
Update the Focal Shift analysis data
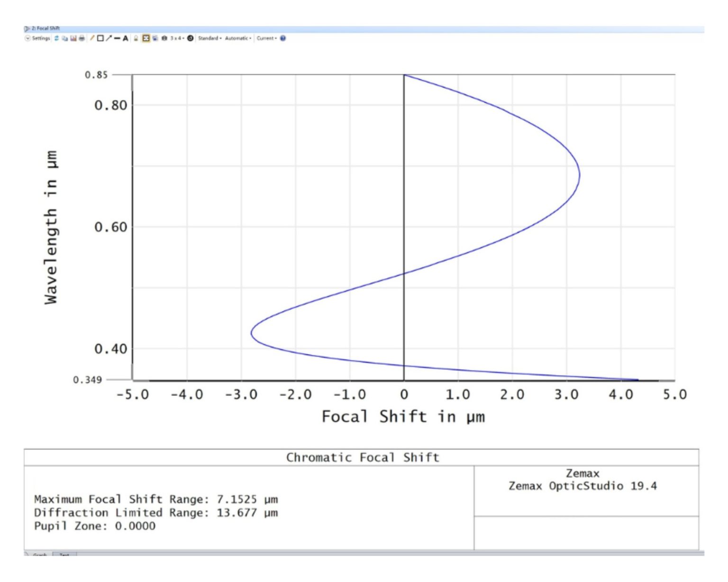57,40
